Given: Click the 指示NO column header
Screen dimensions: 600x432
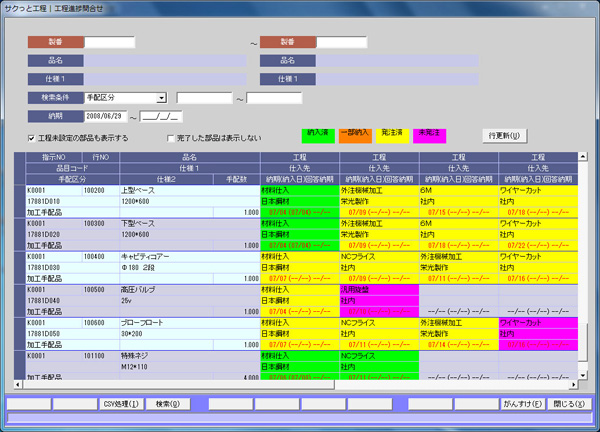Looking at the screenshot, I should [54, 157].
